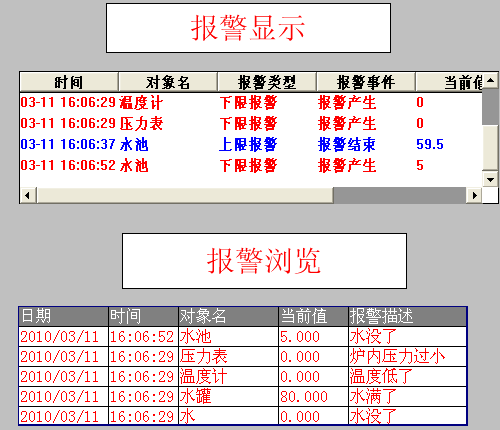Select the 16:06:52 水池 下限报警 row
The height and width of the screenshot is (430, 500).
point(251,165)
